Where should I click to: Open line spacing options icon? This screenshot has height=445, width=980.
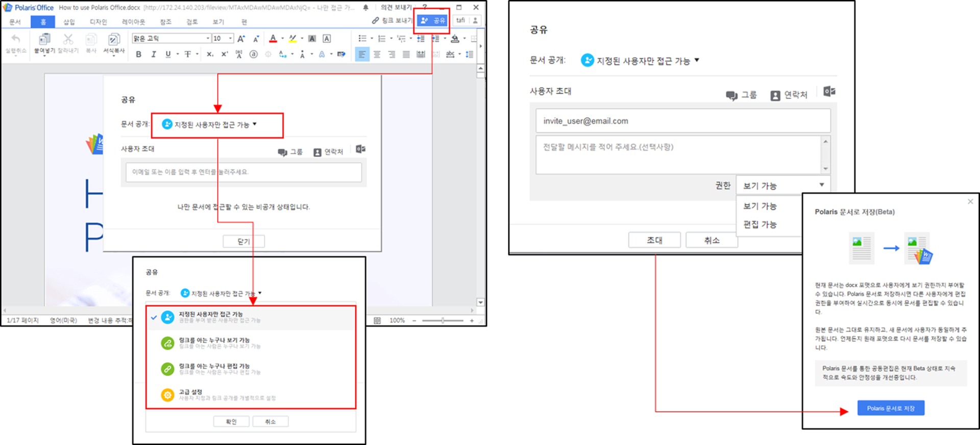(470, 54)
